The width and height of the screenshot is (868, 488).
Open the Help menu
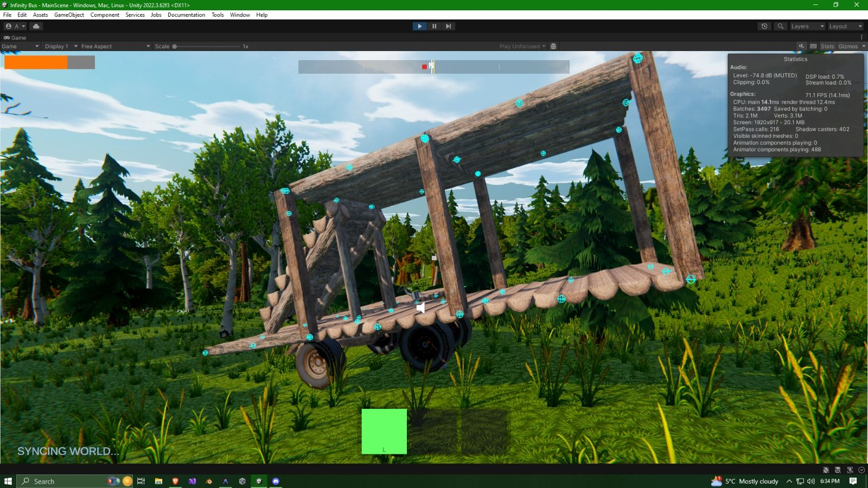coord(261,15)
